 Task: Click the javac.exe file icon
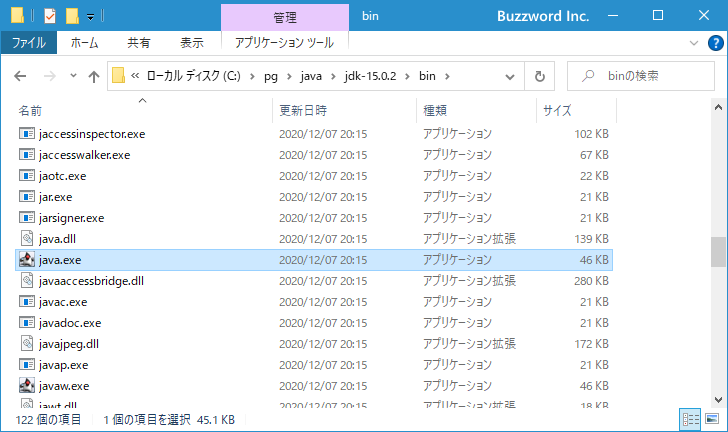pos(27,301)
